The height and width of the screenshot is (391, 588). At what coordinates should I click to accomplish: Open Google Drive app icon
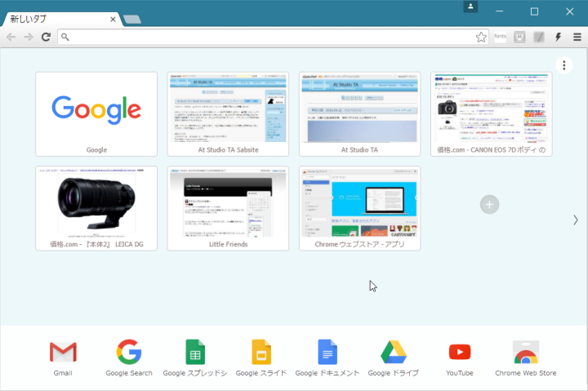point(394,352)
